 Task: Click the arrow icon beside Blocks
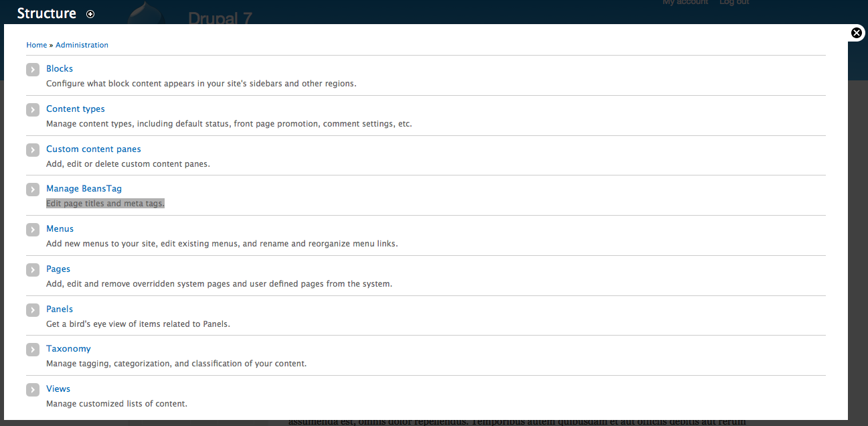tap(33, 70)
